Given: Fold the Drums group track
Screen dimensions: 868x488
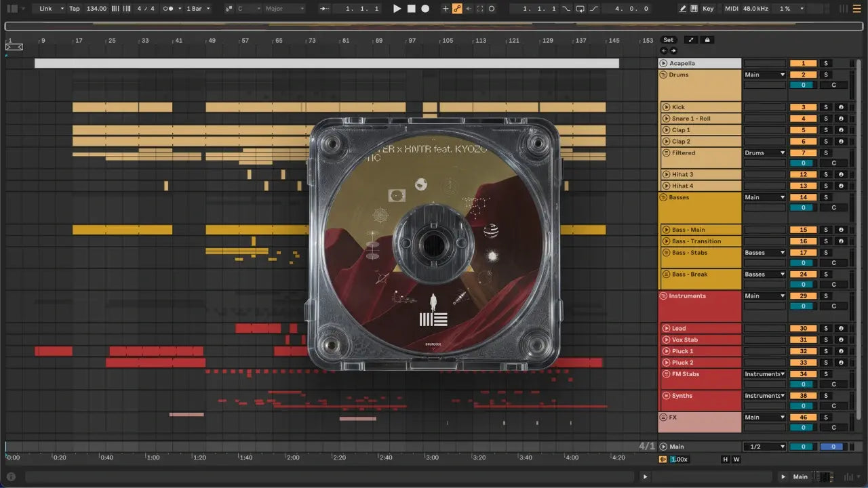Looking at the screenshot, I should click(664, 75).
